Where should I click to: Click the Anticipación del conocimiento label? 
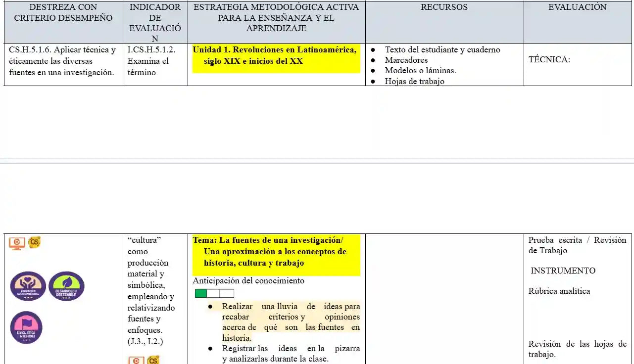[x=248, y=280]
